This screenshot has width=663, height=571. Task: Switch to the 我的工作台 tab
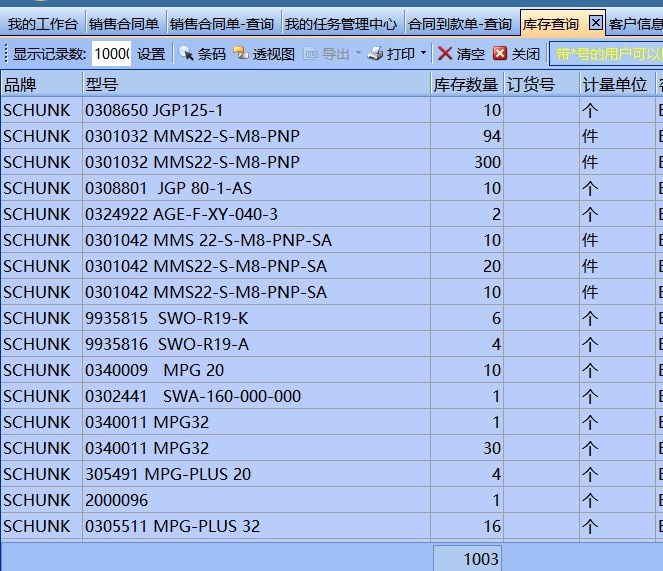point(43,24)
